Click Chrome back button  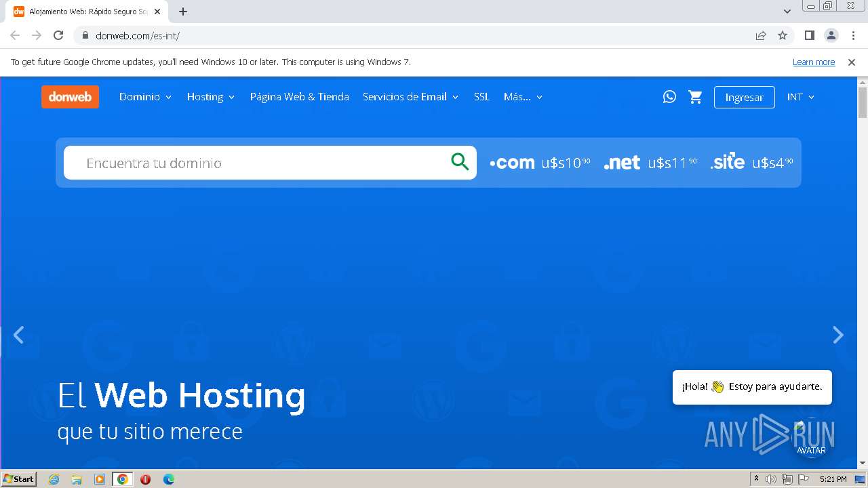(x=15, y=35)
